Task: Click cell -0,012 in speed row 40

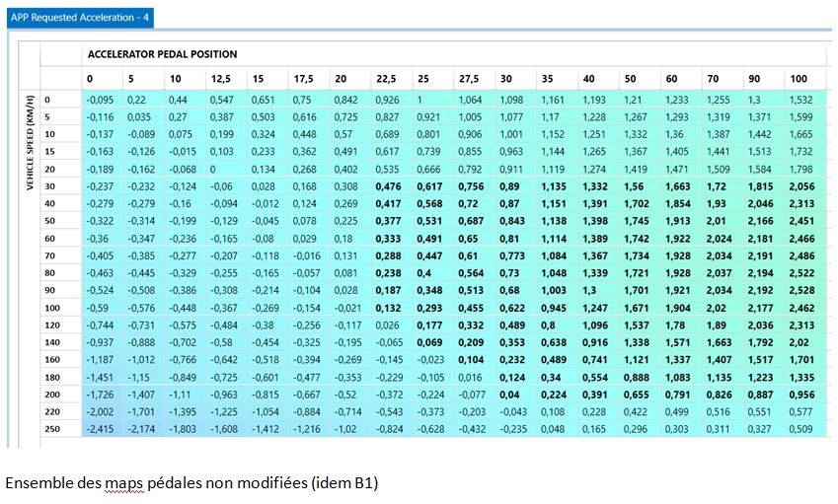Action: click(266, 203)
